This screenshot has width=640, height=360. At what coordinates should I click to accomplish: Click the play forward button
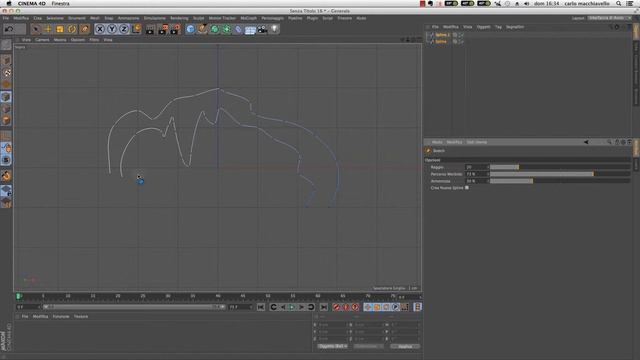click(292, 307)
